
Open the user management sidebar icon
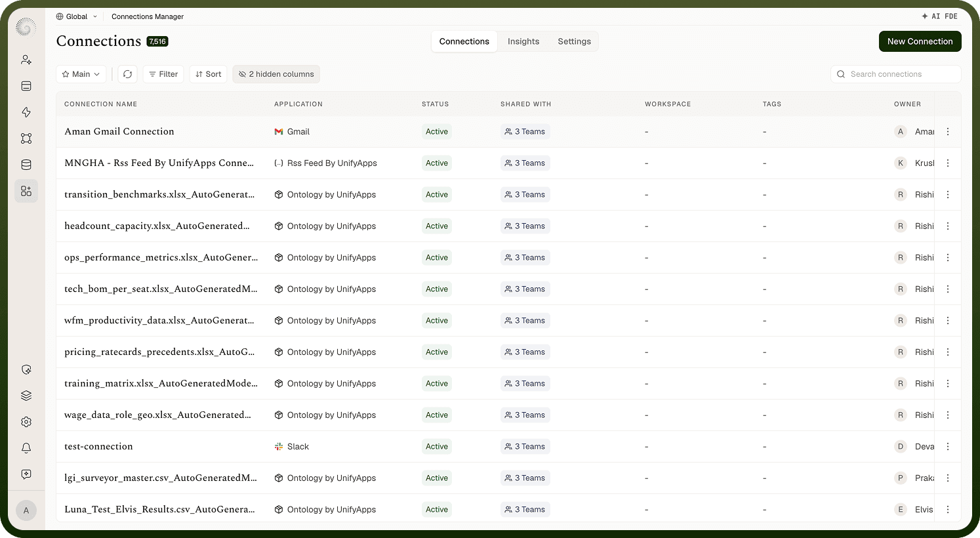tap(26, 60)
